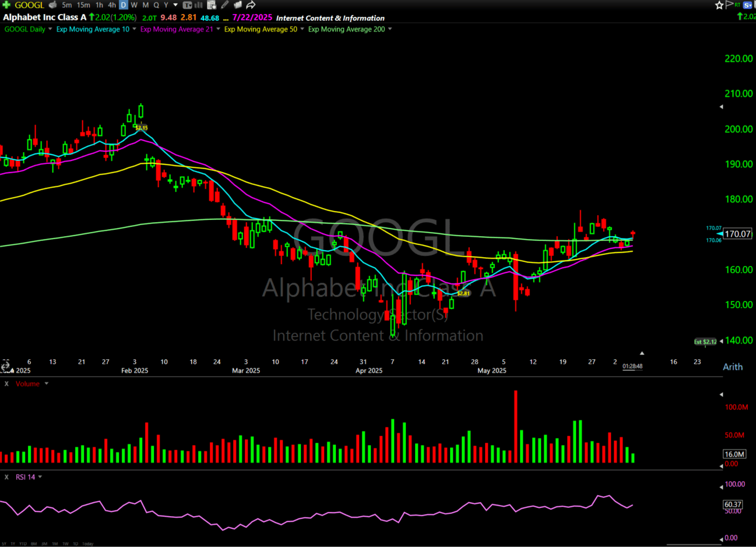756x547 pixels.
Task: Click the 220.00 price axis label
Action: (739, 58)
